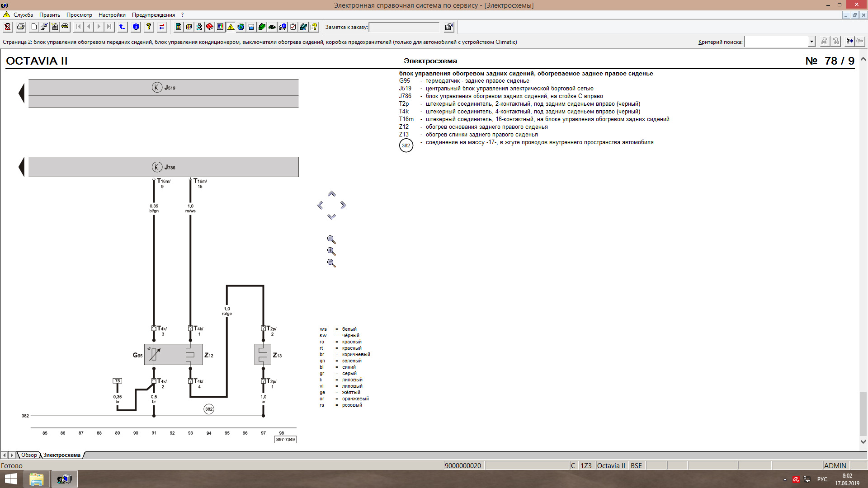Open the Просмотр menu
Screen dimensions: 868x488
tap(79, 15)
